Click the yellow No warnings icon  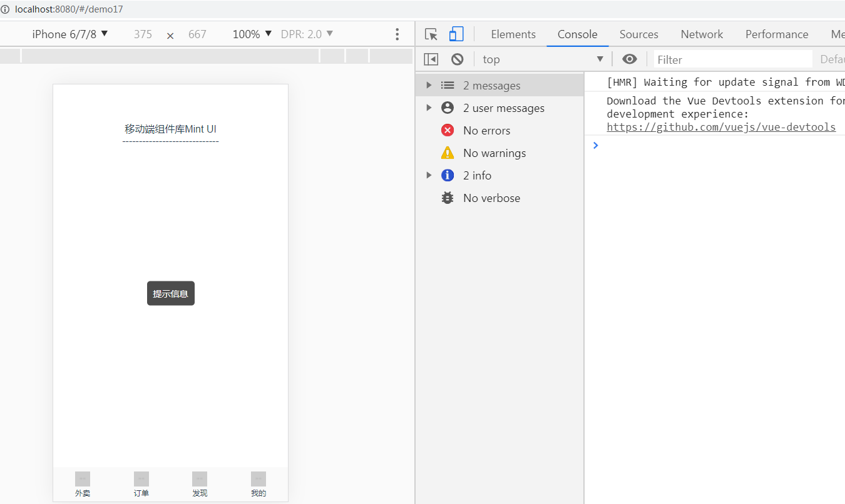[448, 153]
